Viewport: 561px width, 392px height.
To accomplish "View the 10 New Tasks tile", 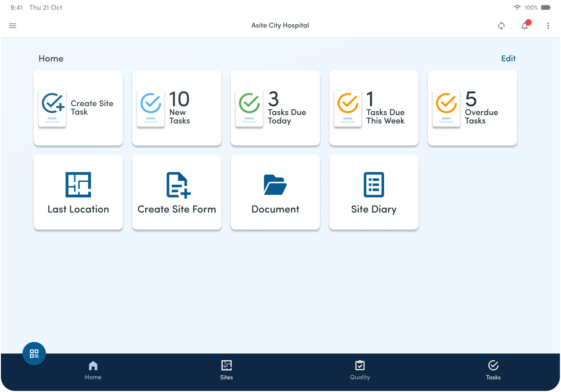I will tap(177, 108).
